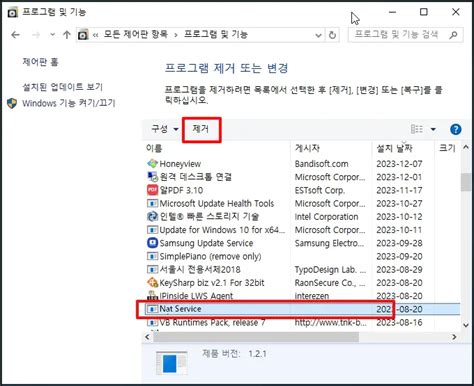This screenshot has height=386, width=474.
Task: Click the Forward navigation arrow
Action: [36, 35]
